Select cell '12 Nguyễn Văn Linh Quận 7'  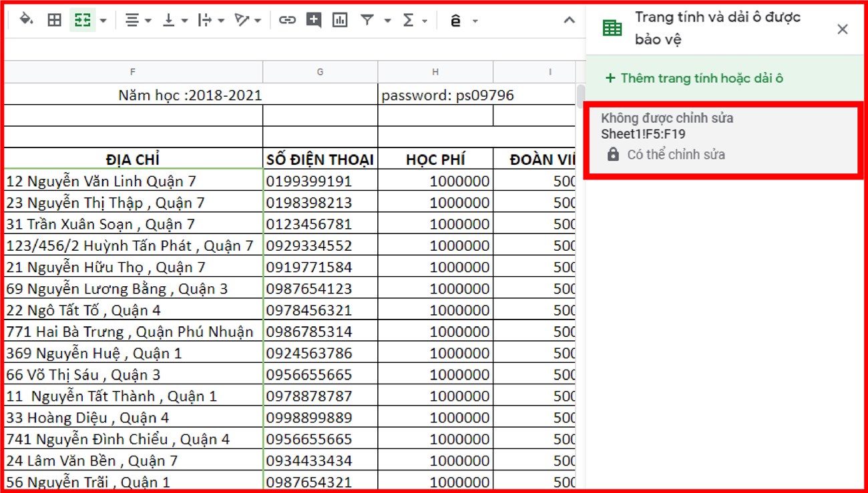pos(133,181)
